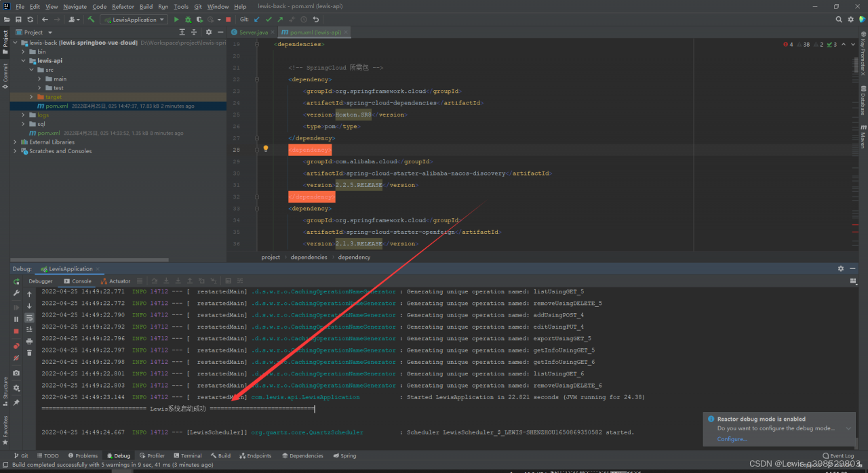Build project using the hammer icon

pos(91,20)
